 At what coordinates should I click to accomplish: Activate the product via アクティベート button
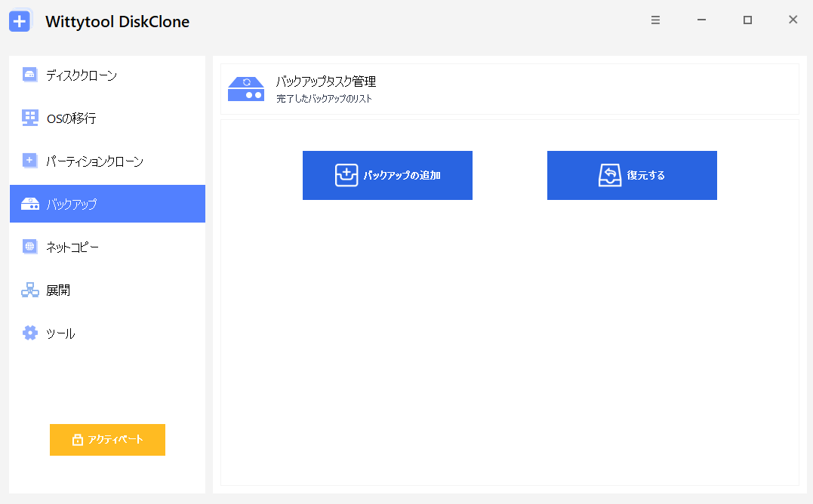tap(107, 440)
